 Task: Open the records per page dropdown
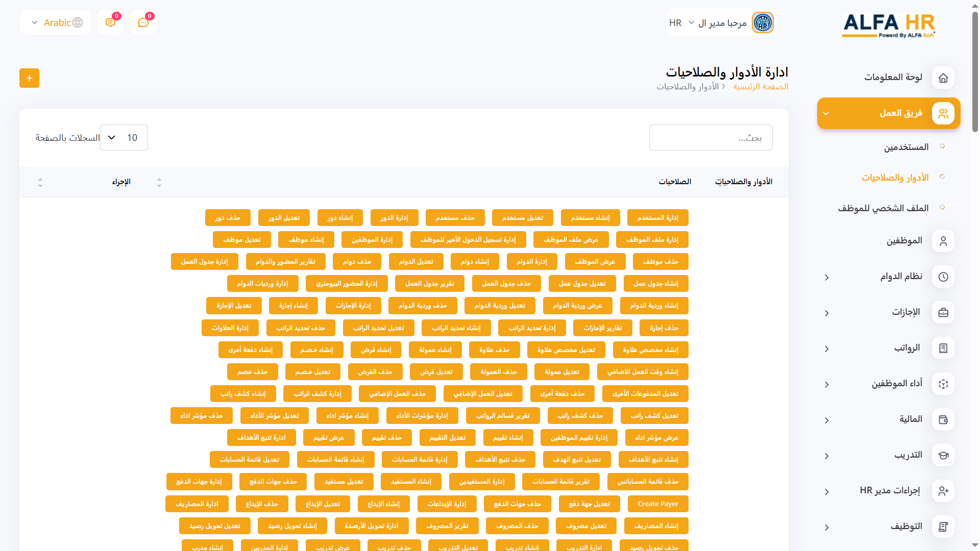click(x=124, y=138)
